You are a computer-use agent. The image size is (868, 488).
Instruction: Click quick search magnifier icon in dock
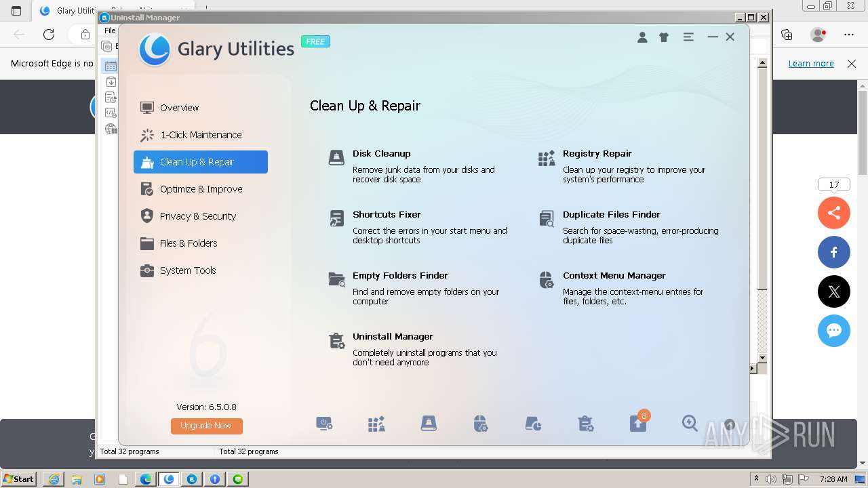[x=690, y=424]
